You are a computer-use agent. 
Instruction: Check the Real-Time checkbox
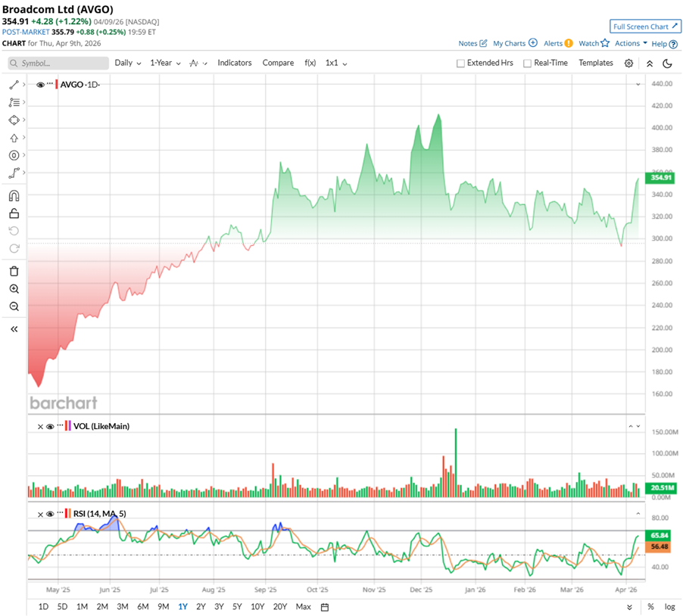coord(527,64)
